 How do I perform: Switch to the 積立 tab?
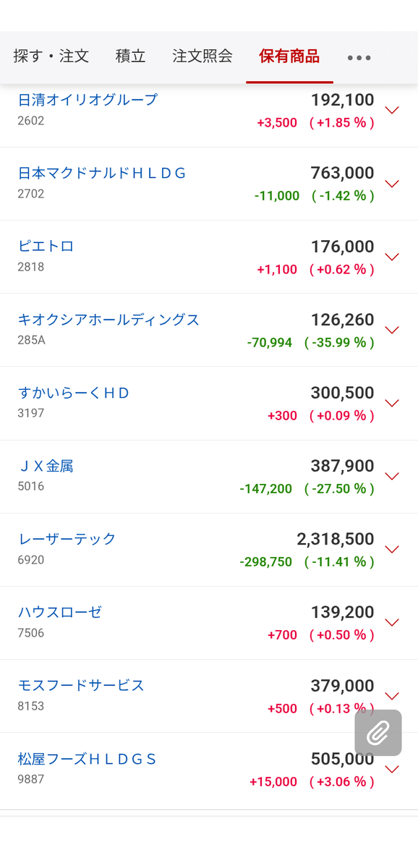(x=130, y=56)
